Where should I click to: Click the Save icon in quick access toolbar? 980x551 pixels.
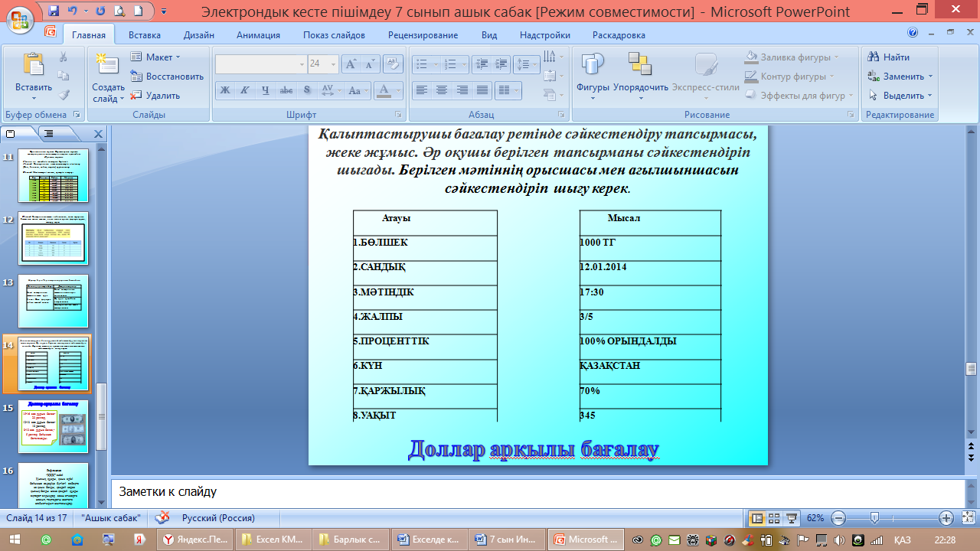pos(54,11)
